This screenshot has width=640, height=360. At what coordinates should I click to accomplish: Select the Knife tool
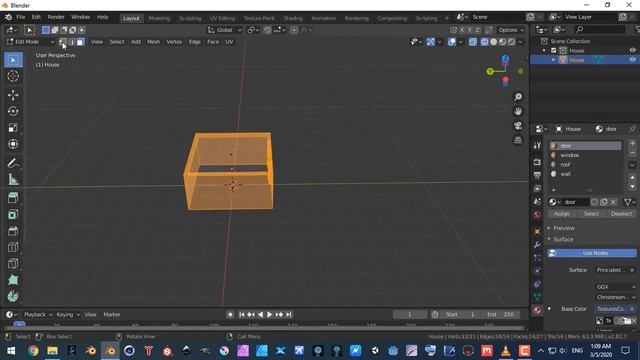tap(13, 264)
